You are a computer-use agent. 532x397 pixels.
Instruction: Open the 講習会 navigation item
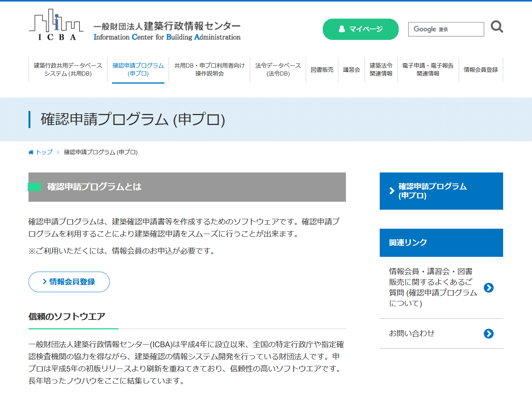coord(351,70)
